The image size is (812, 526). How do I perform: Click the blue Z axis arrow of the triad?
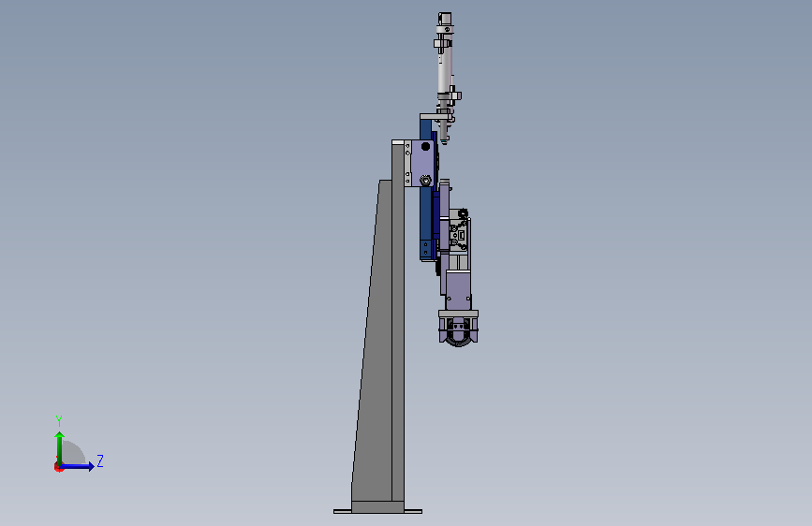click(x=78, y=466)
